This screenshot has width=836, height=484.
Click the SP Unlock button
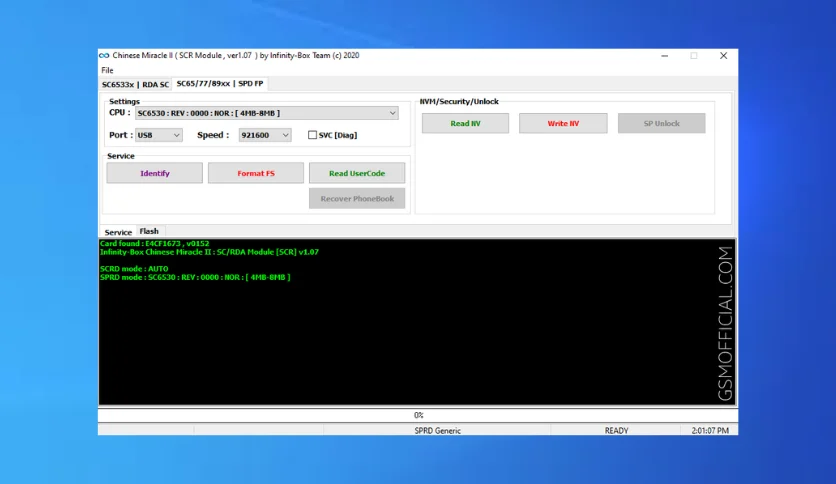pyautogui.click(x=662, y=123)
